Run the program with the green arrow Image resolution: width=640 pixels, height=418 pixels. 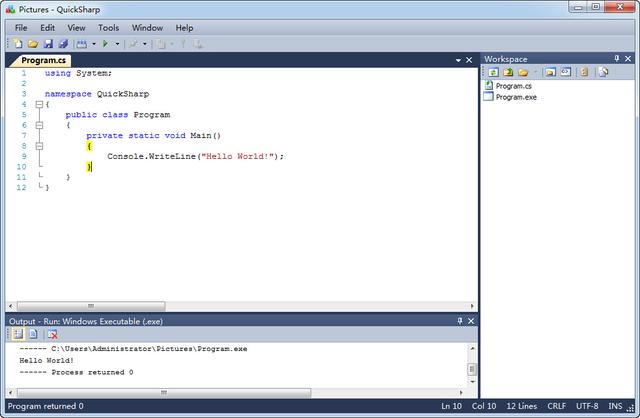point(105,44)
